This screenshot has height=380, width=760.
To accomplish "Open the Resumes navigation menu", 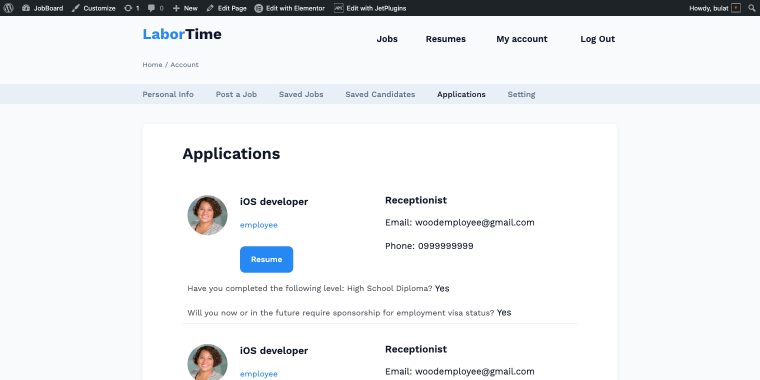I will tap(445, 39).
